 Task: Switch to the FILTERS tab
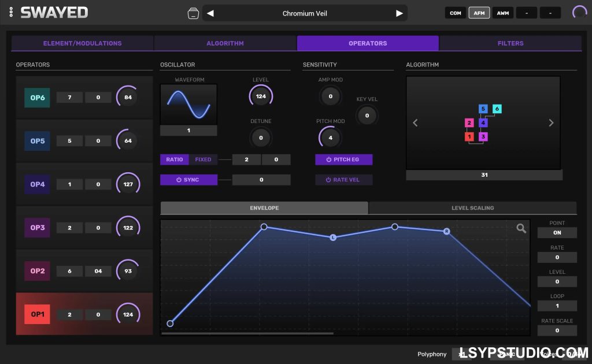(510, 43)
